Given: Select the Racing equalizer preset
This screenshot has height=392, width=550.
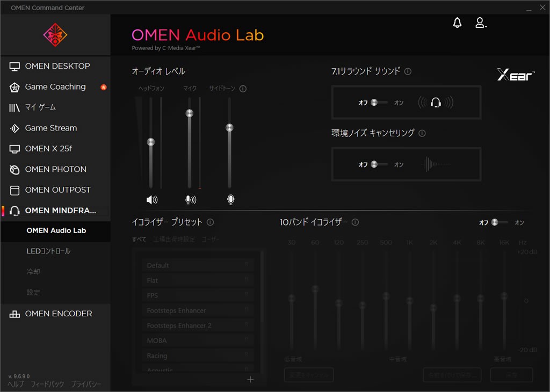Looking at the screenshot, I should click(x=198, y=356).
